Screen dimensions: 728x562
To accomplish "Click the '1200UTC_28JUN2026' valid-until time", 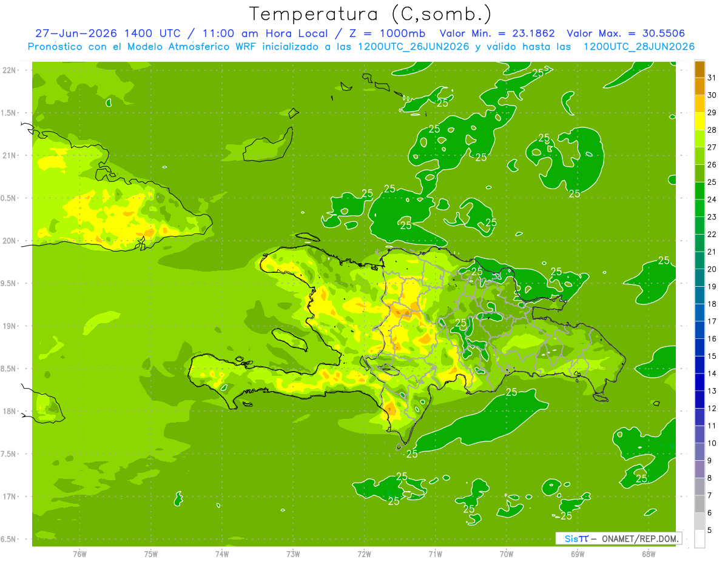I will click(639, 47).
